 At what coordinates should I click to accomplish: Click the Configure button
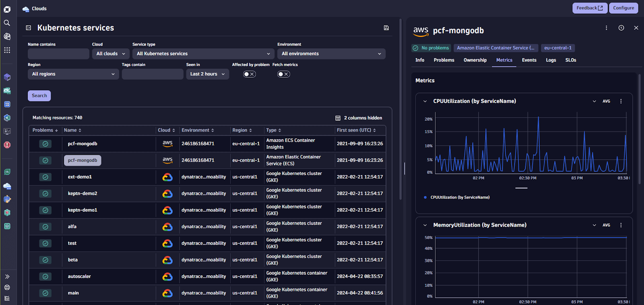pyautogui.click(x=623, y=8)
